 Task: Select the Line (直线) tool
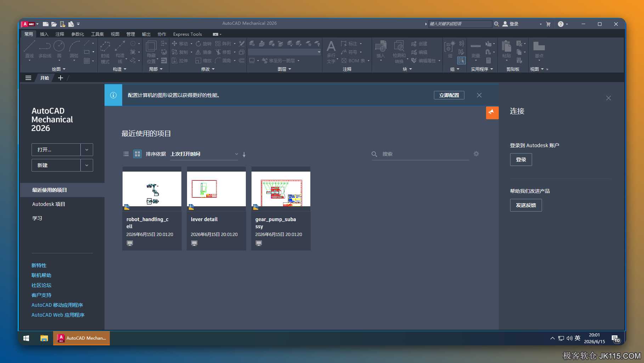[29, 49]
